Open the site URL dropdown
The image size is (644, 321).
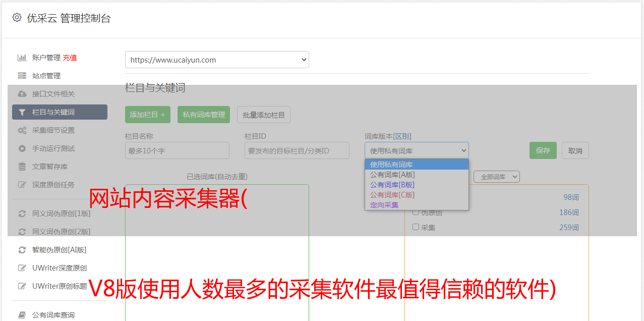pos(217,60)
